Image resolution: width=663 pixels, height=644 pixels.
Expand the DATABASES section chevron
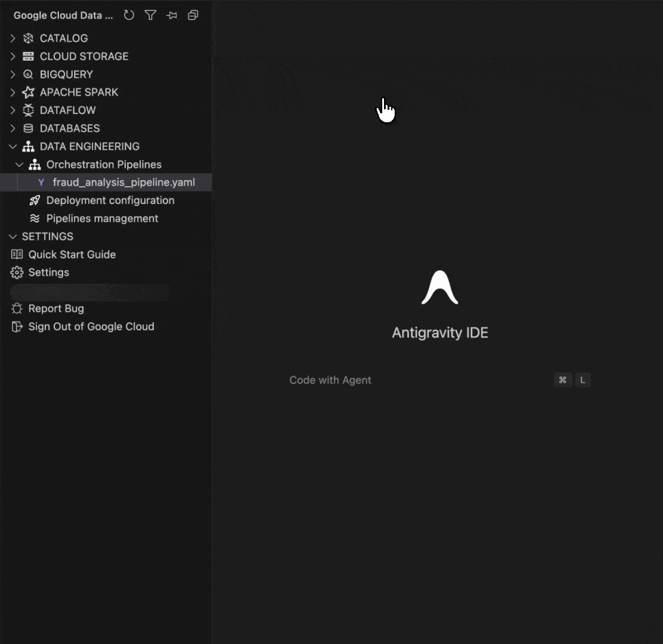pos(13,129)
